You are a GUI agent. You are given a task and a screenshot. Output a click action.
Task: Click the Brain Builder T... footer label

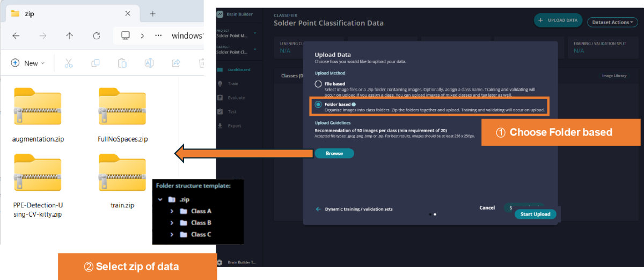pos(242,262)
